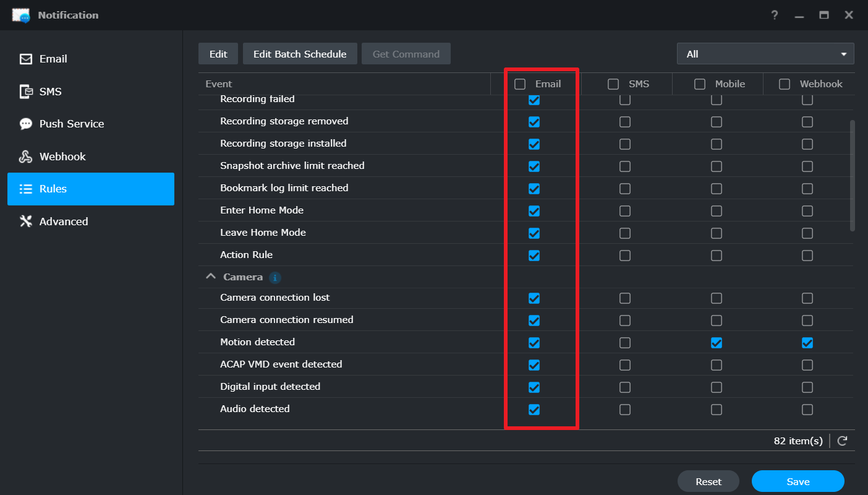The height and width of the screenshot is (495, 868).
Task: Click the Email envelope icon in sidebar
Action: (x=25, y=59)
